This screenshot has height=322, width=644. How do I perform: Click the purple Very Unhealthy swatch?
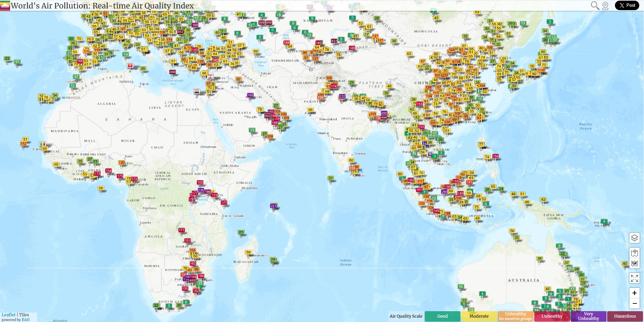[589, 316]
